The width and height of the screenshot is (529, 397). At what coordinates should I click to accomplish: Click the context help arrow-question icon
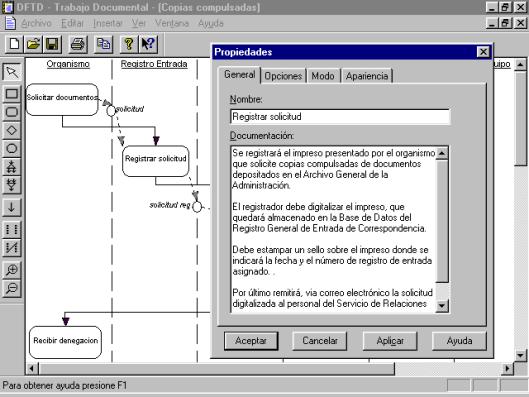148,44
